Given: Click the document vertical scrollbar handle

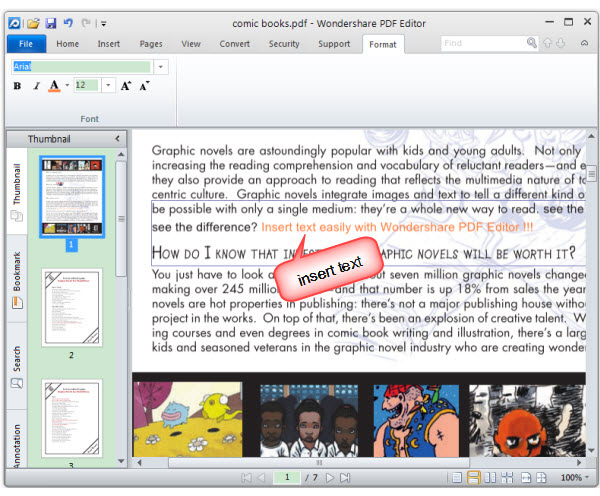Looking at the screenshot, I should (592, 172).
